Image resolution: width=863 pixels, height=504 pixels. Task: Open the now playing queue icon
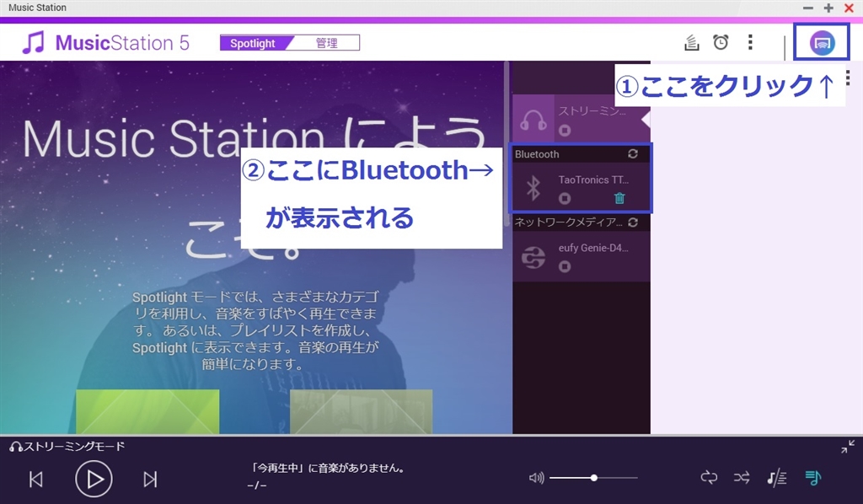[x=813, y=478]
